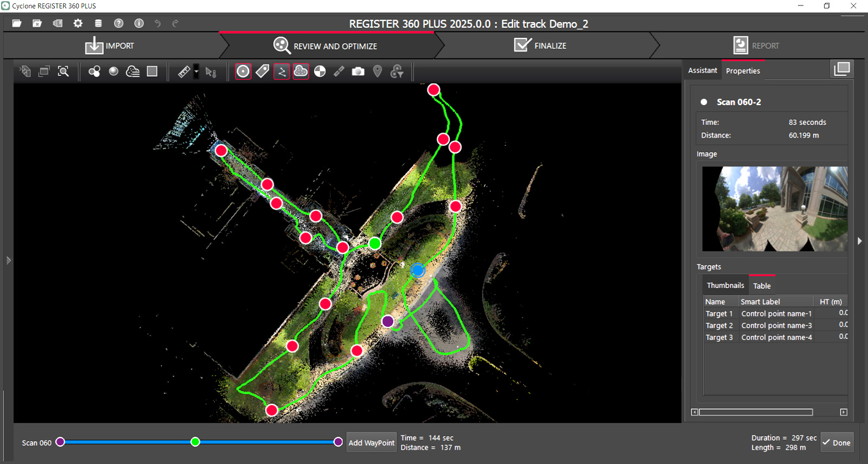The height and width of the screenshot is (464, 868).
Task: Click the camera snapshot icon
Action: pos(358,71)
